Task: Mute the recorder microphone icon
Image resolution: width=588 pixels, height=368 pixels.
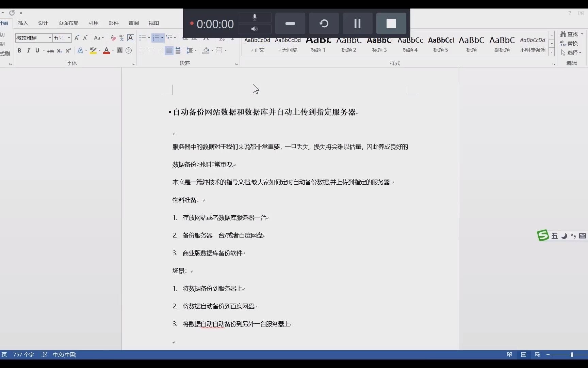Action: coord(255,17)
